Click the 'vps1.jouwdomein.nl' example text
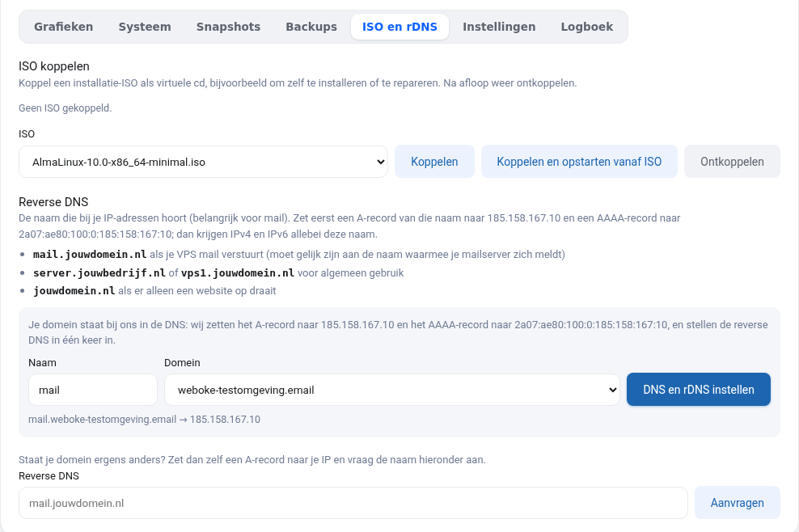 pyautogui.click(x=238, y=272)
